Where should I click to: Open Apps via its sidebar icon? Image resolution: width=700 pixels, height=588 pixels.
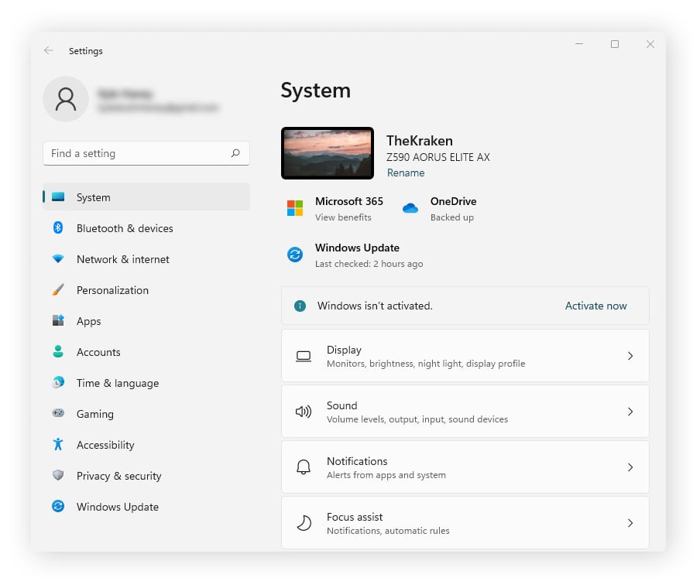click(58, 321)
